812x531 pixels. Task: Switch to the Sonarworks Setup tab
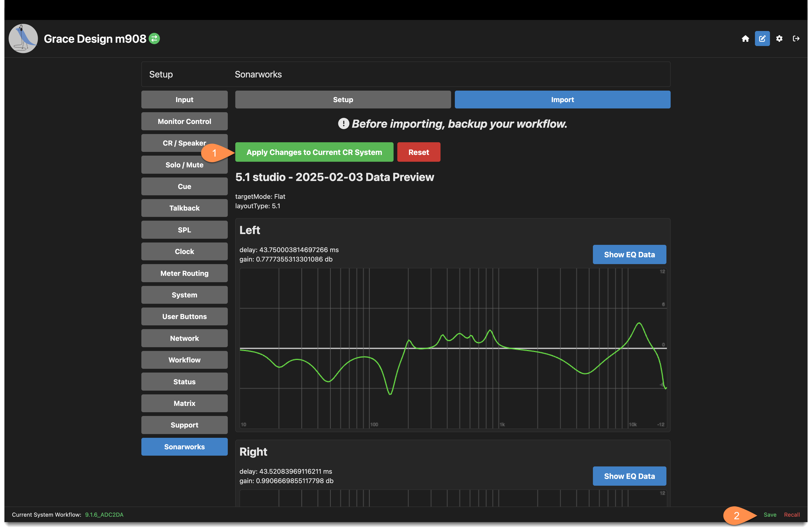(343, 100)
